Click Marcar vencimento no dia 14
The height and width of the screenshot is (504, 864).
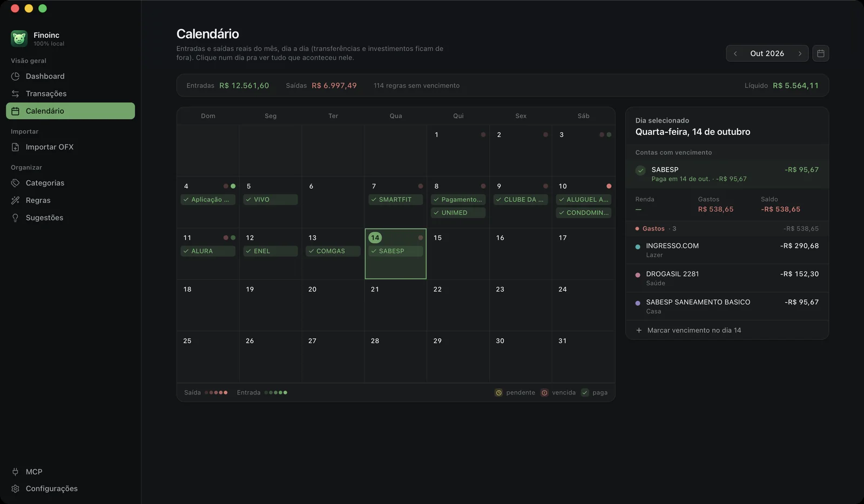727,330
